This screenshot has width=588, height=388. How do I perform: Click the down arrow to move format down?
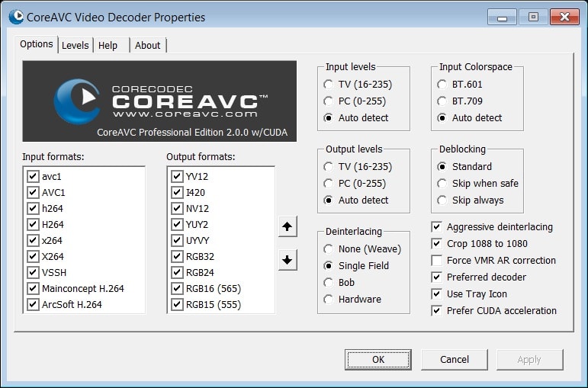[x=288, y=260]
